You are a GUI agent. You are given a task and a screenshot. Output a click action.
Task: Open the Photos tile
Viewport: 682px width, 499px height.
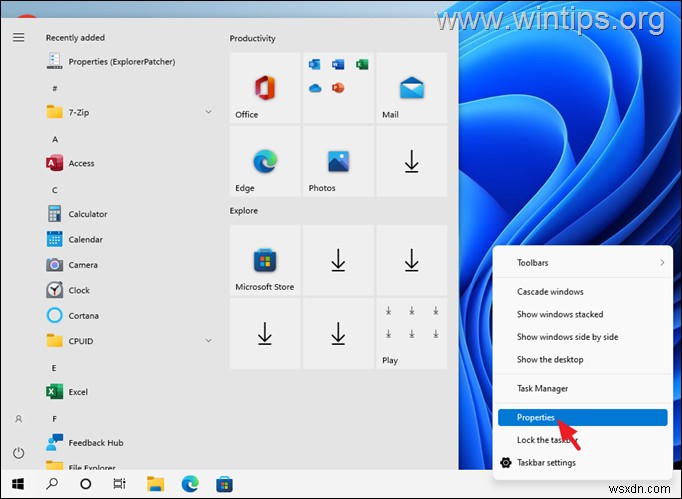(338, 161)
